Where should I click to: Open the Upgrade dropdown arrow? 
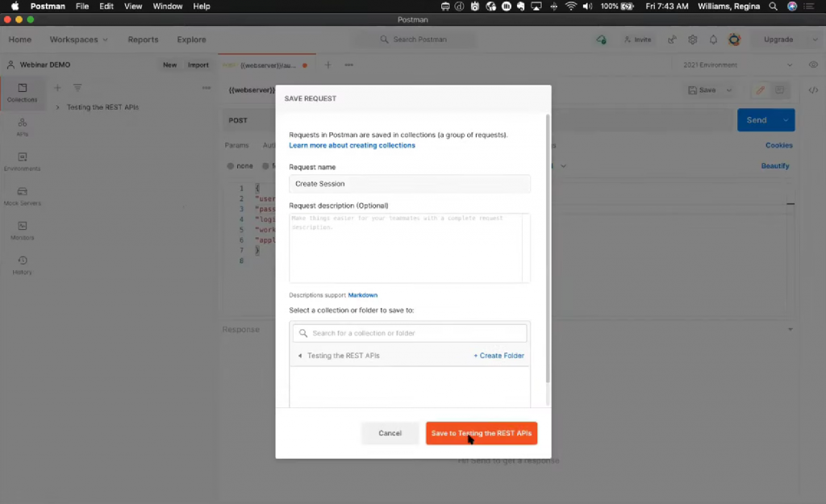pyautogui.click(x=815, y=40)
